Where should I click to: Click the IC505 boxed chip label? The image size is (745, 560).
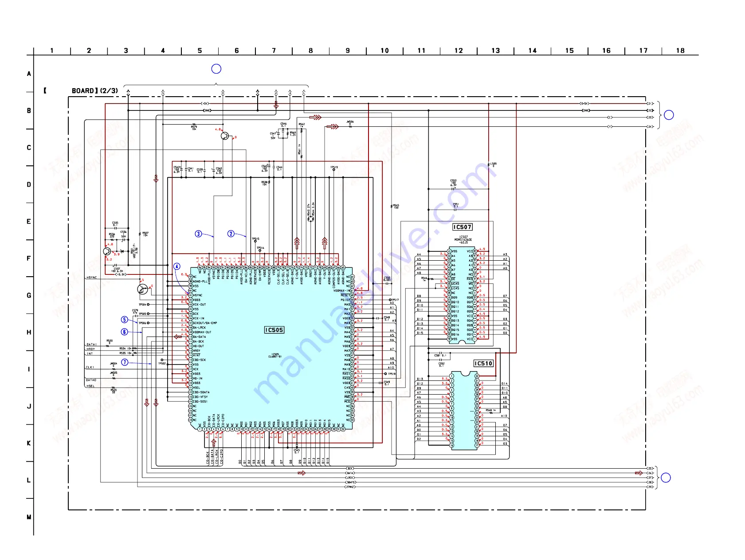coord(274,330)
